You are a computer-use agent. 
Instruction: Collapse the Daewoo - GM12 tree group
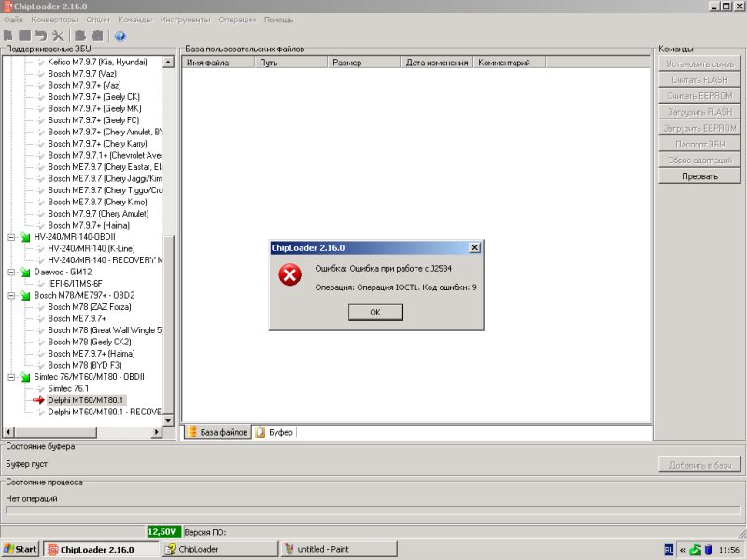(x=11, y=272)
